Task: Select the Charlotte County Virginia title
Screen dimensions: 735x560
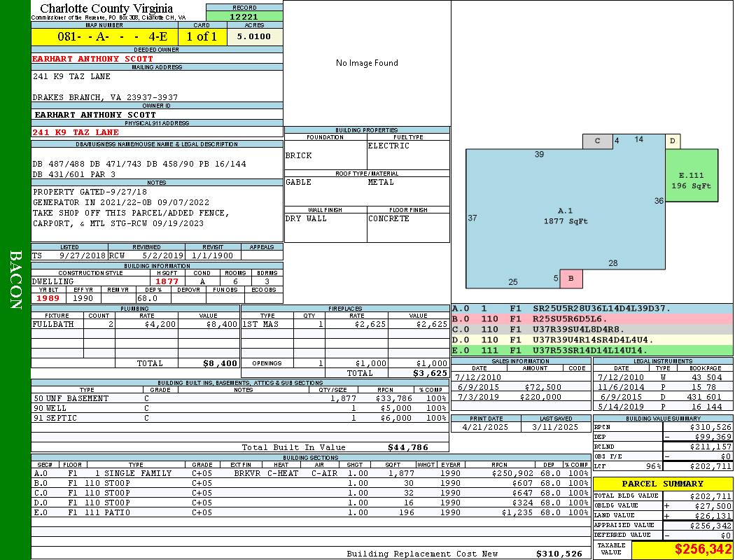Action: (x=106, y=8)
